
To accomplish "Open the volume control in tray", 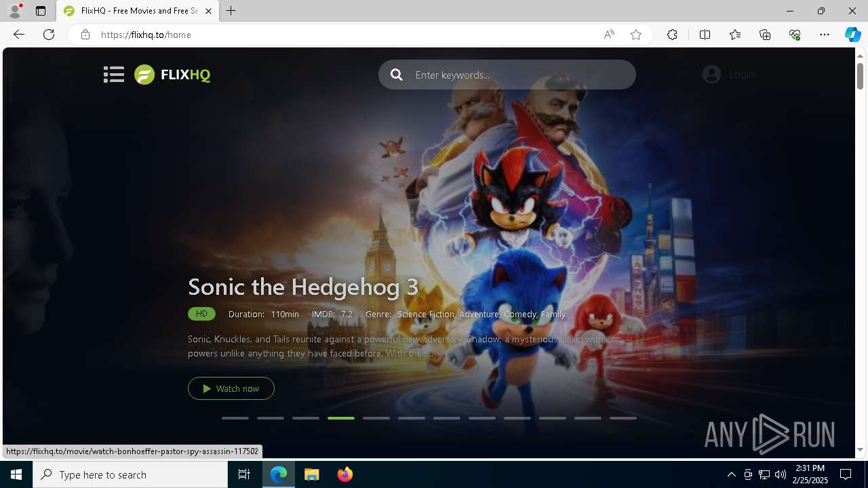I will (x=781, y=474).
